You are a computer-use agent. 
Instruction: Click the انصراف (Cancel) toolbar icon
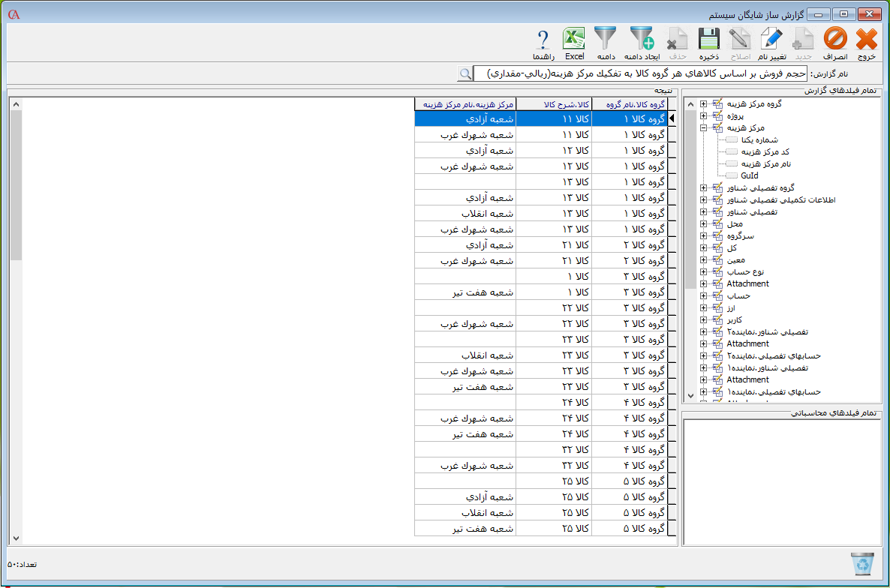point(834,39)
